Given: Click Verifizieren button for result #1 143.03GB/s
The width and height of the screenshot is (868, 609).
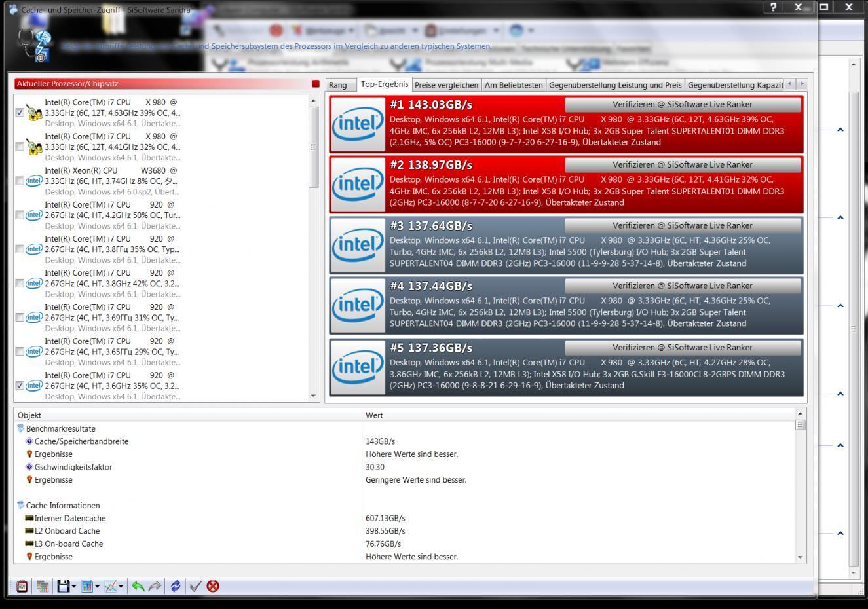Looking at the screenshot, I should click(x=683, y=105).
